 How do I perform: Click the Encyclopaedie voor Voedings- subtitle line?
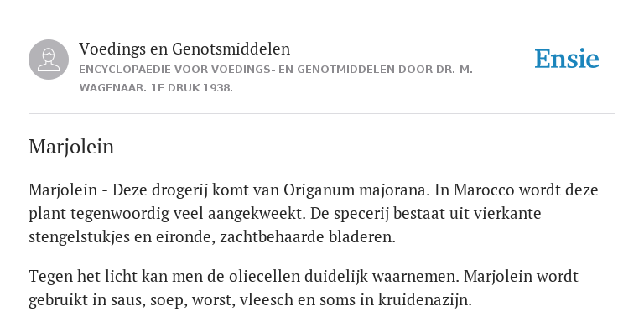point(276,70)
